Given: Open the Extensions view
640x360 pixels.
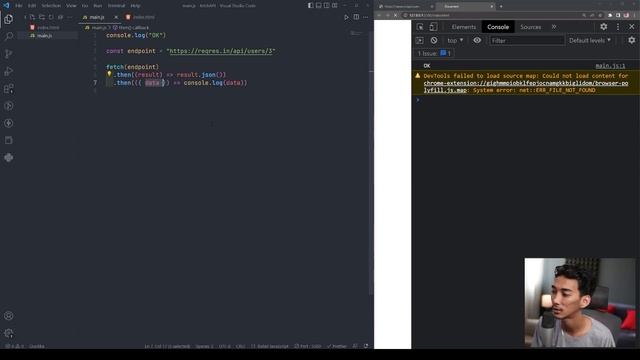Looking at the screenshot, I should [9, 88].
